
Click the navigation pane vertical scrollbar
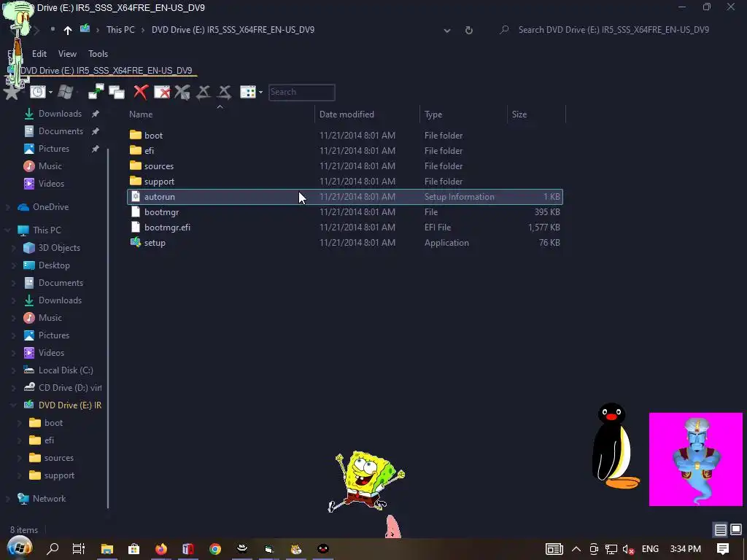coord(108,329)
